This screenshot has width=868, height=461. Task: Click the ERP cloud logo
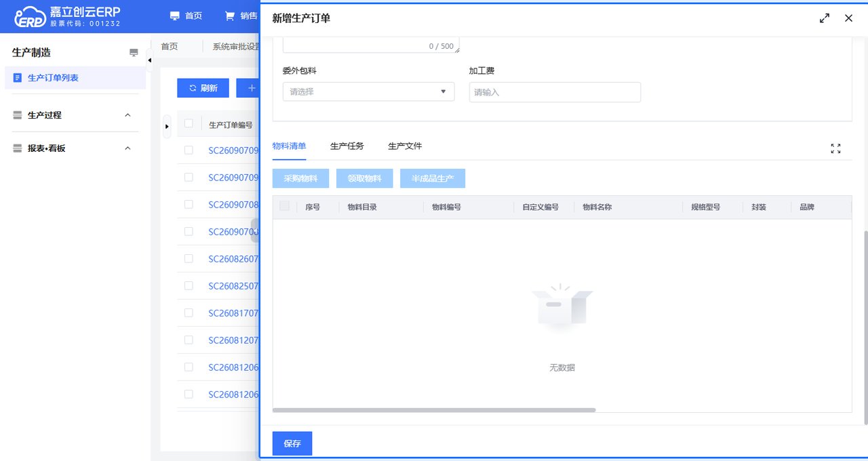pos(30,16)
